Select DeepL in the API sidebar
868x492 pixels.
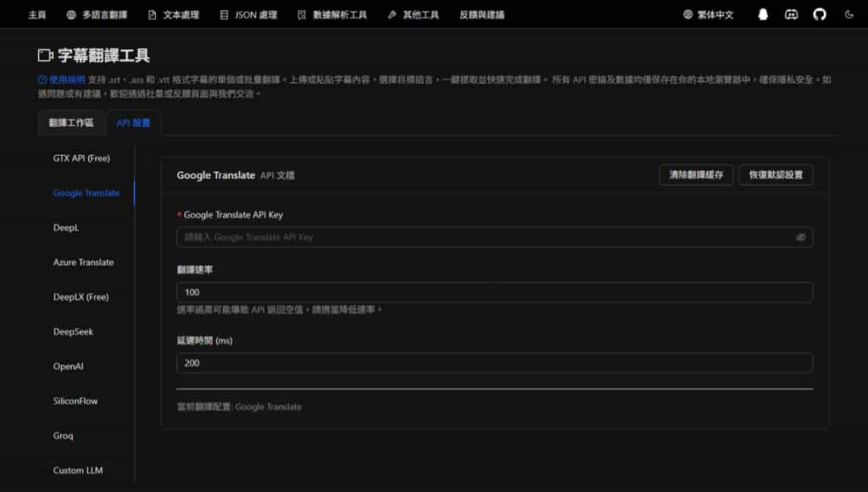point(66,228)
